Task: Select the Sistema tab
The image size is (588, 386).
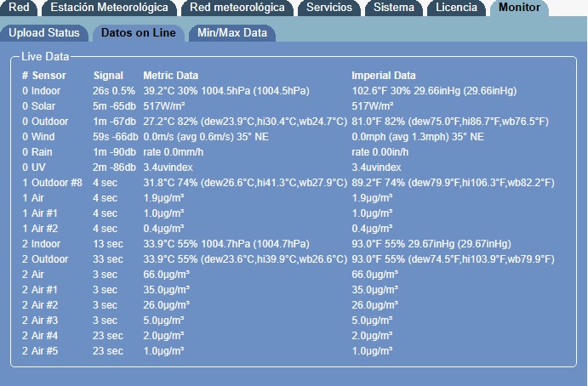Action: [395, 8]
